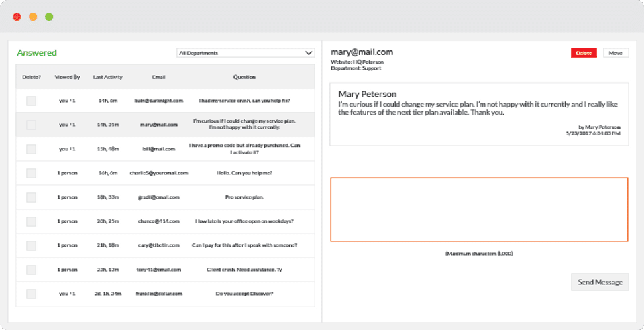Click the Move button

point(616,52)
